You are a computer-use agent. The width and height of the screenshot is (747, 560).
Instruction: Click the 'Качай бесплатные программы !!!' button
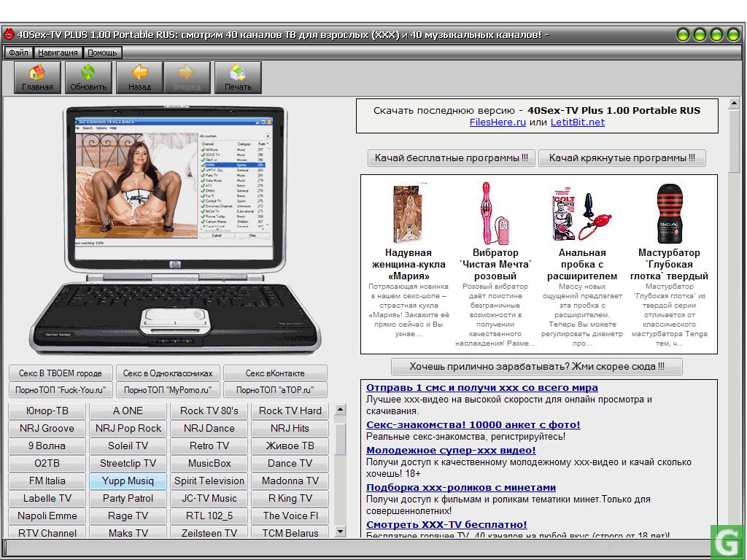click(x=451, y=158)
